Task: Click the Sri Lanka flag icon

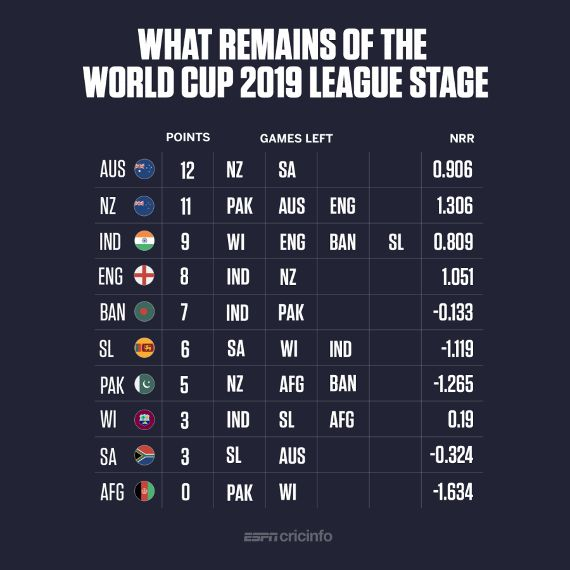Action: point(144,348)
